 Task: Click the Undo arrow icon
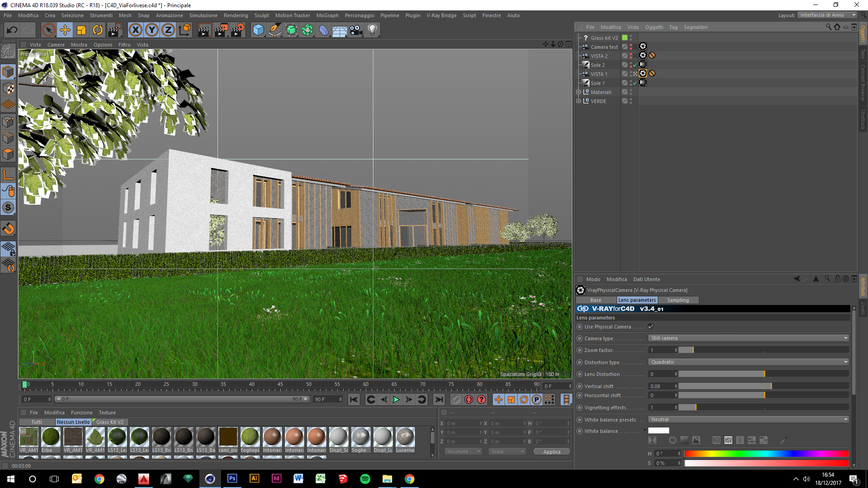(x=12, y=30)
